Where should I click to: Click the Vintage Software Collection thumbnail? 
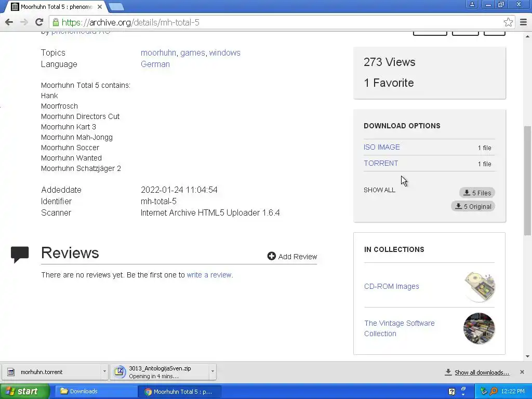pyautogui.click(x=479, y=328)
